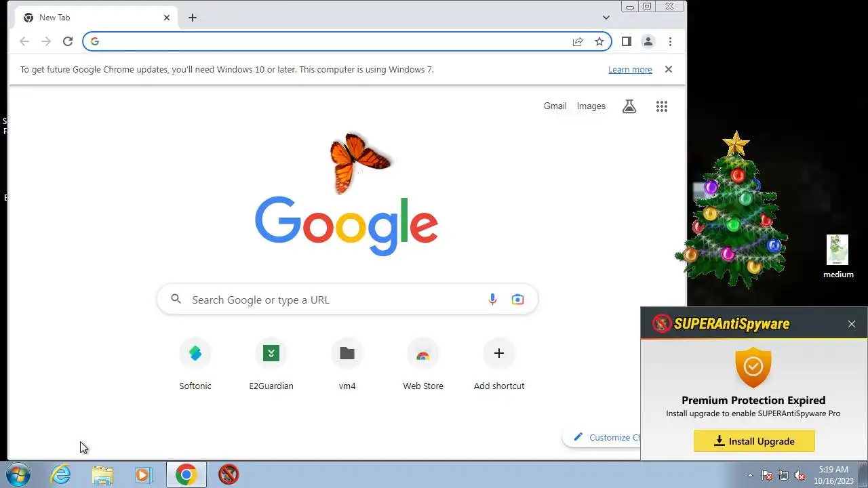
Task: Click the network tray icon
Action: pyautogui.click(x=783, y=475)
